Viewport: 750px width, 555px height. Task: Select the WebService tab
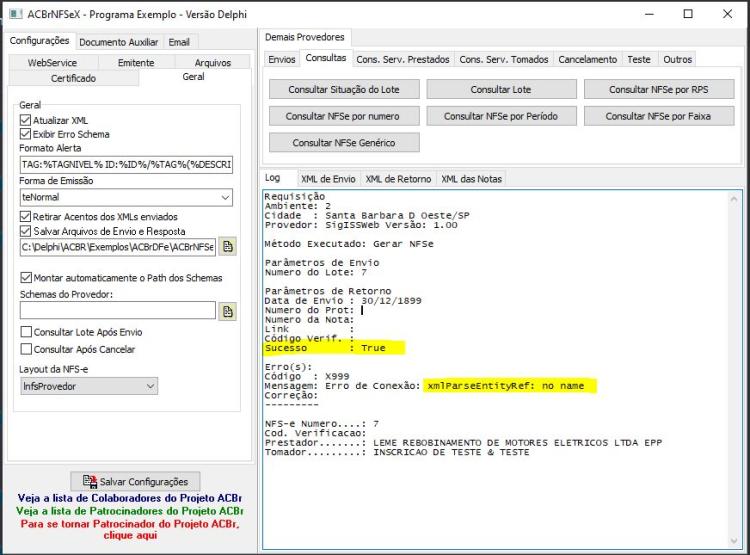point(52,63)
